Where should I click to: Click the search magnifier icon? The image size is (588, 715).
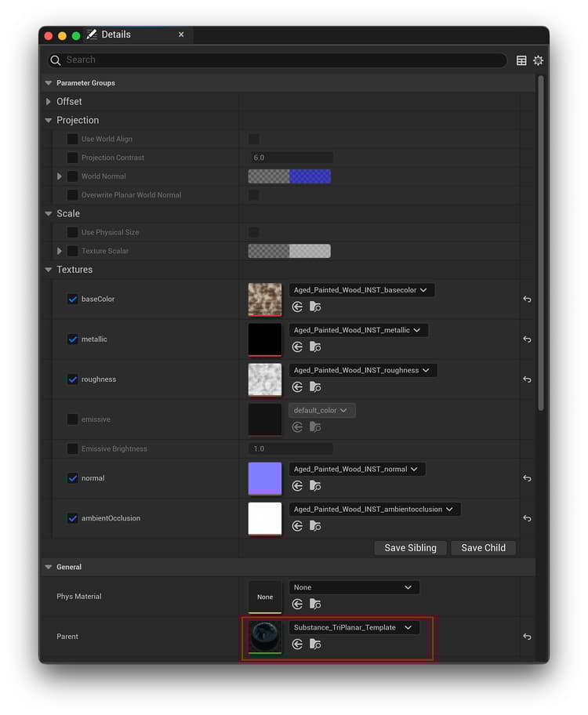pos(55,60)
